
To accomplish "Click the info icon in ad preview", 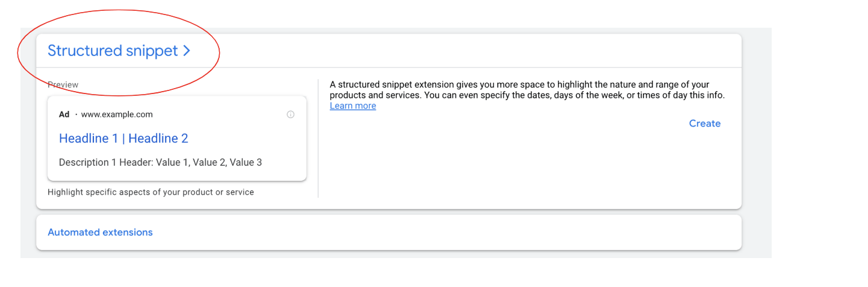I will pos(291,115).
